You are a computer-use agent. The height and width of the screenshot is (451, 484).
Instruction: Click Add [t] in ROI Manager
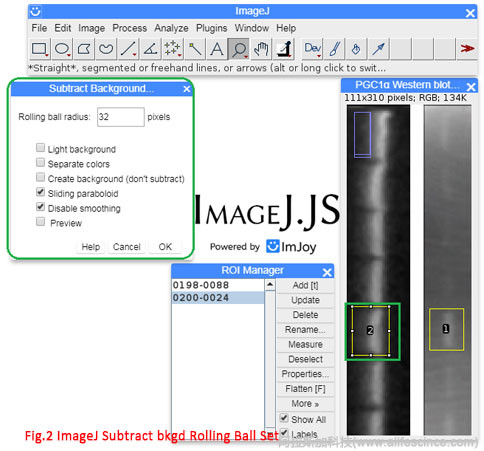305,285
